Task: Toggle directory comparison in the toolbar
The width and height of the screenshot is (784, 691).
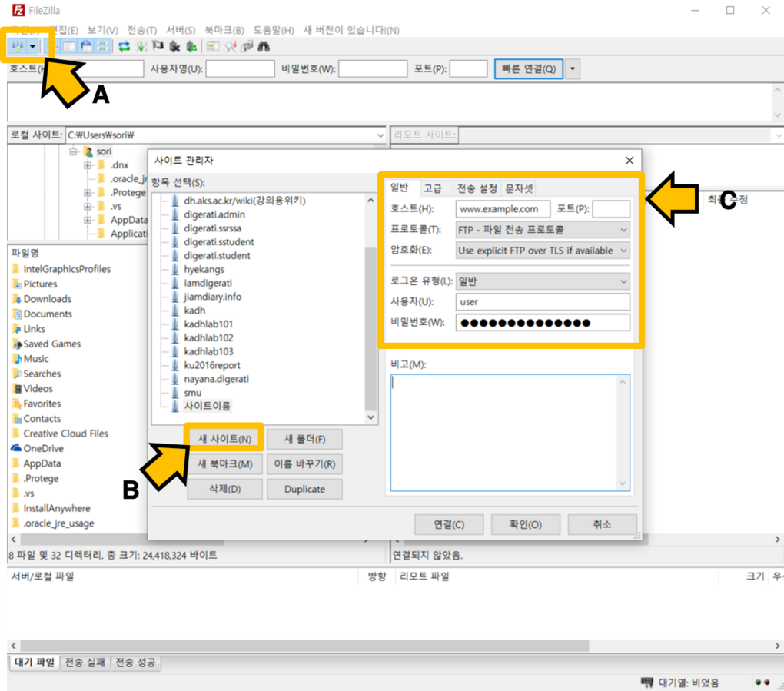Action: (229, 47)
